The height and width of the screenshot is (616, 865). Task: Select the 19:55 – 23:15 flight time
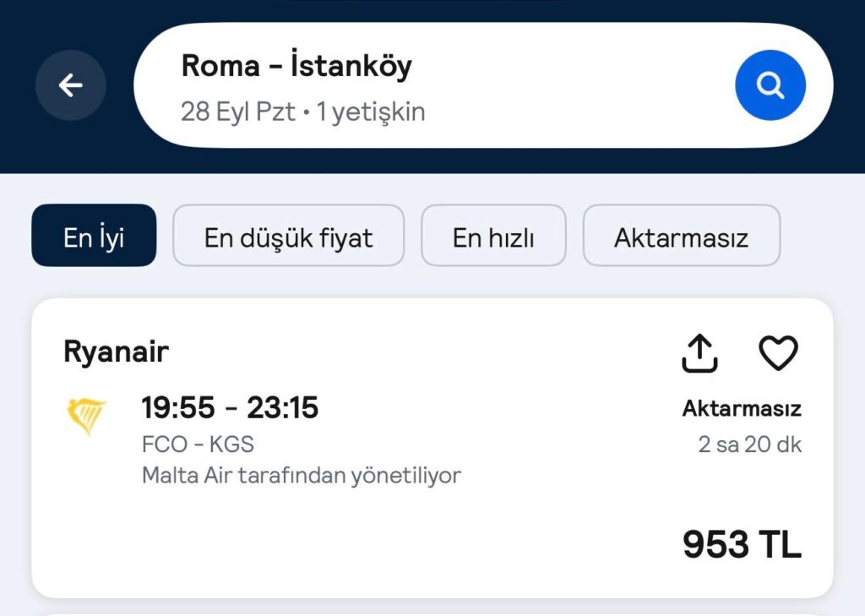point(230,407)
